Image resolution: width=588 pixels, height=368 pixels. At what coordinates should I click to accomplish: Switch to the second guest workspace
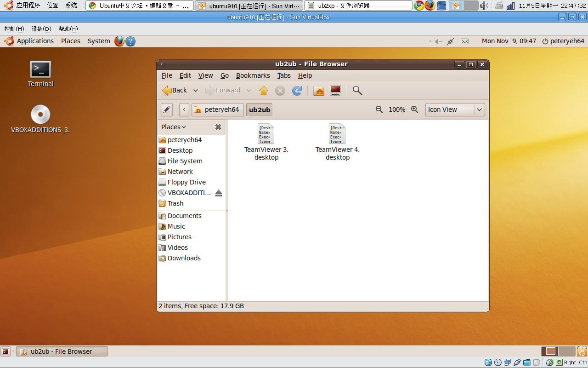pyautogui.click(x=567, y=351)
